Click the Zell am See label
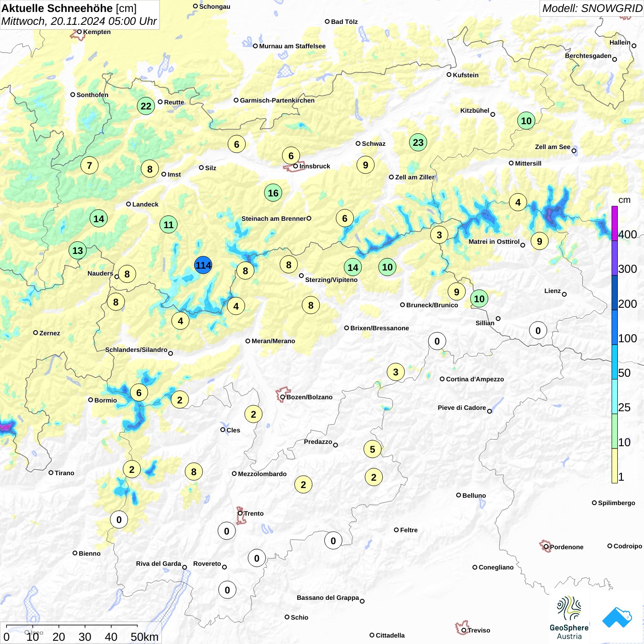Screen dimensions: 644x644 pos(552,147)
